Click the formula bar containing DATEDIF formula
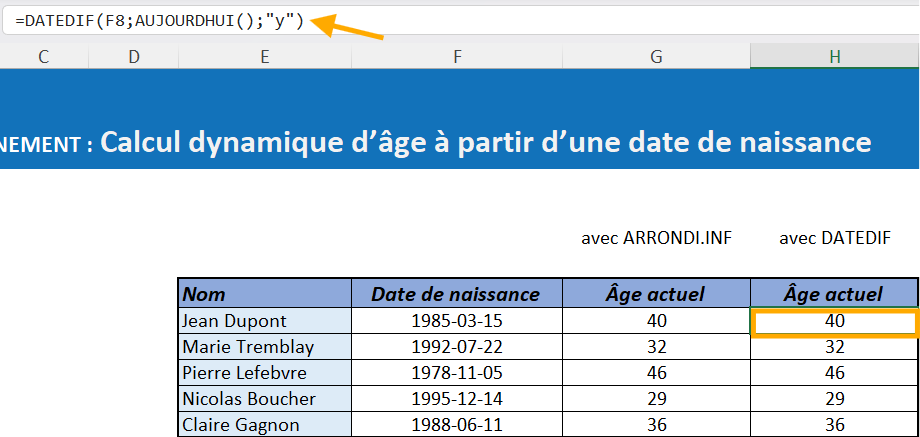This screenshot has height=437, width=920. point(461,22)
